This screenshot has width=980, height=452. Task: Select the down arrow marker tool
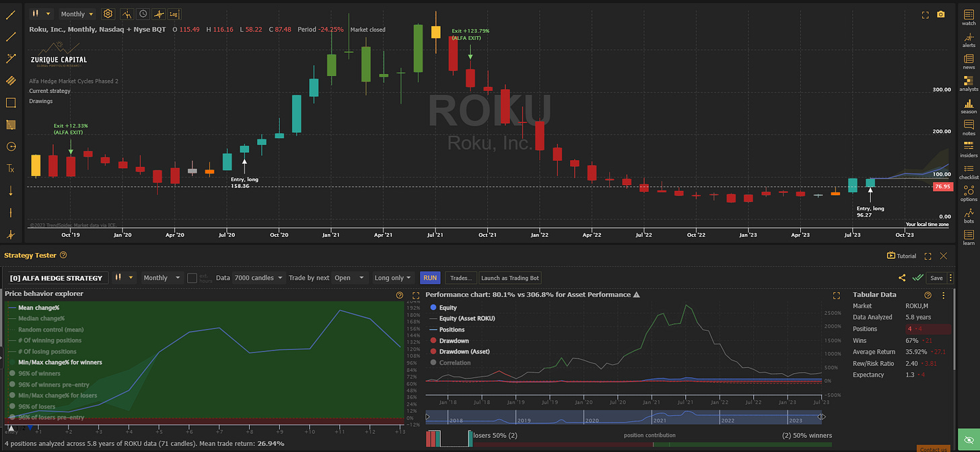[11, 191]
